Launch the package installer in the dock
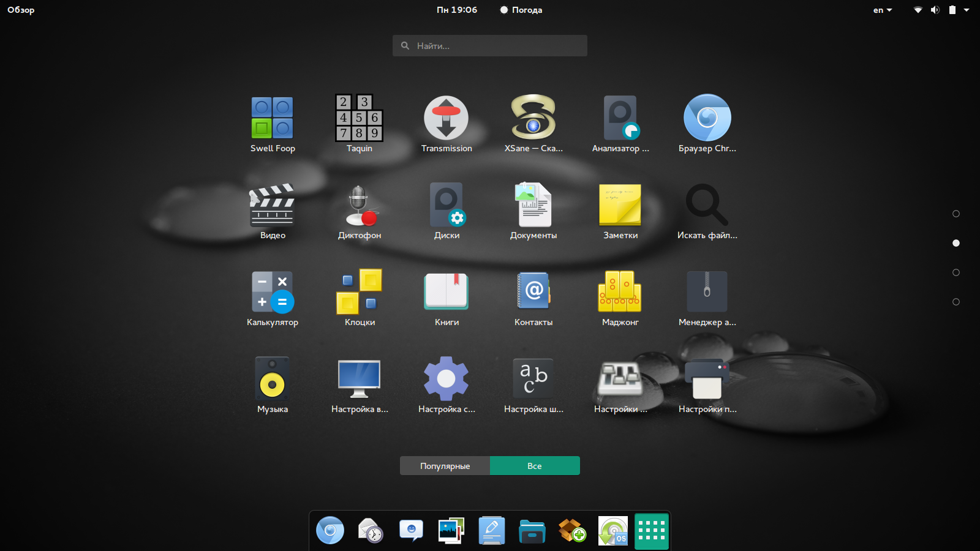The width and height of the screenshot is (980, 551). [572, 530]
